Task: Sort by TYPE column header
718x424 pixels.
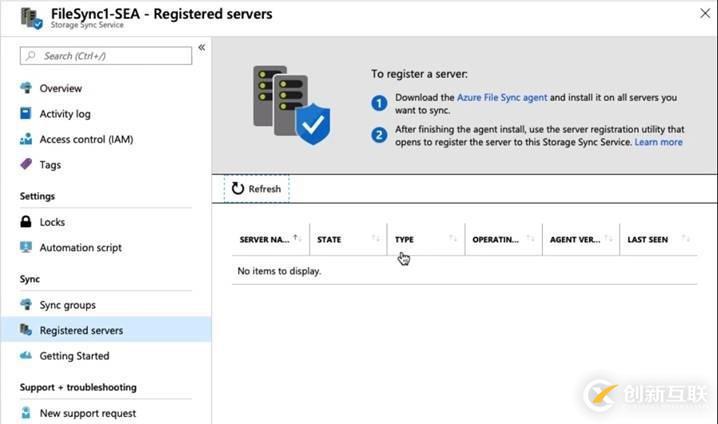Action: coord(404,239)
